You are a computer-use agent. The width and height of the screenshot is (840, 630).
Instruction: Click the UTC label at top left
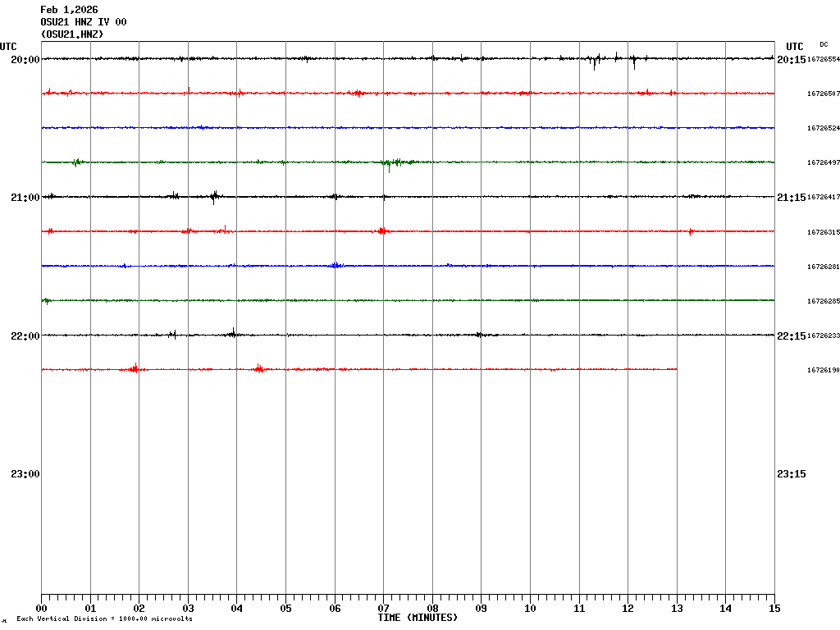pyautogui.click(x=8, y=47)
